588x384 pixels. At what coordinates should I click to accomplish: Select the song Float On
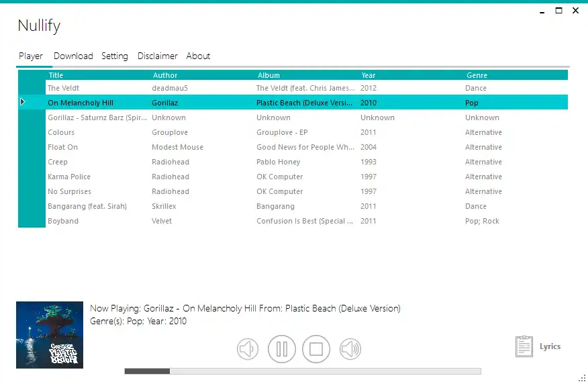pos(62,147)
